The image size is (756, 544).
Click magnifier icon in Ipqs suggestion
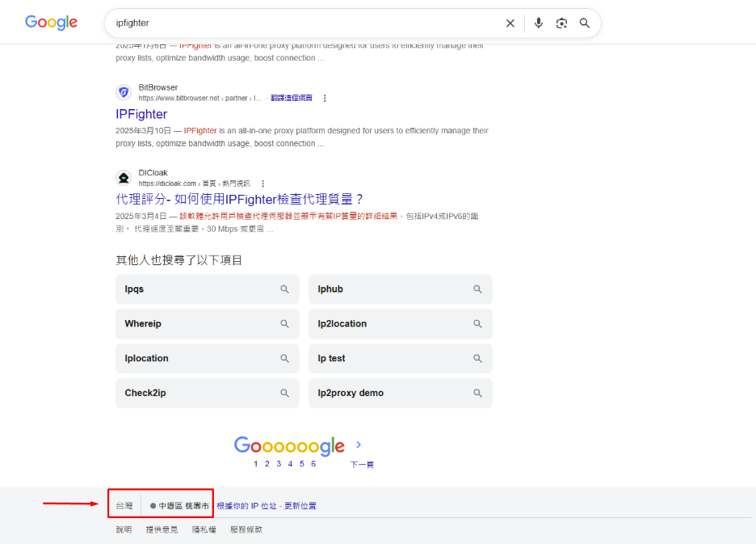(285, 289)
